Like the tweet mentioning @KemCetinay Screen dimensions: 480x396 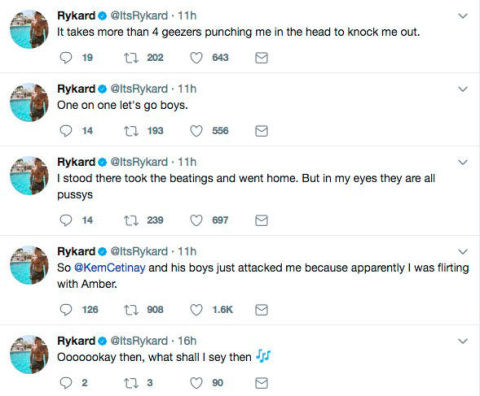pos(196,310)
